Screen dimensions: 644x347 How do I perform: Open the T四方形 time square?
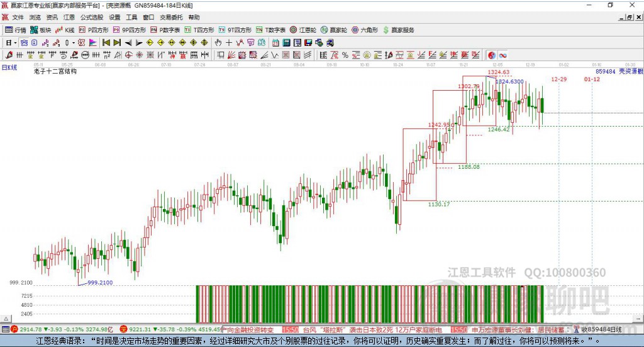(x=199, y=30)
